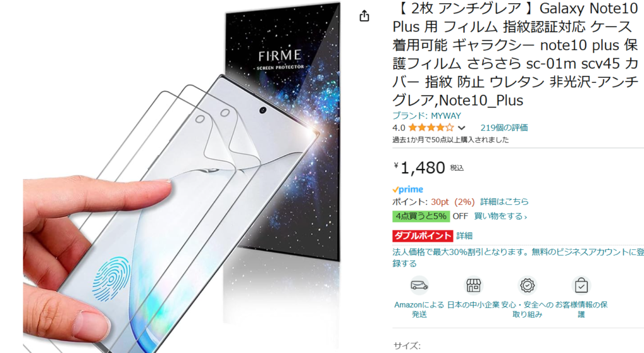Click the customer information protection bag icon

click(581, 285)
